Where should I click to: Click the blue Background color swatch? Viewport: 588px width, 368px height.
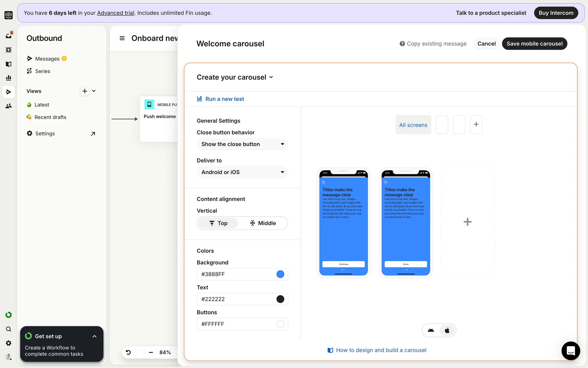280,274
